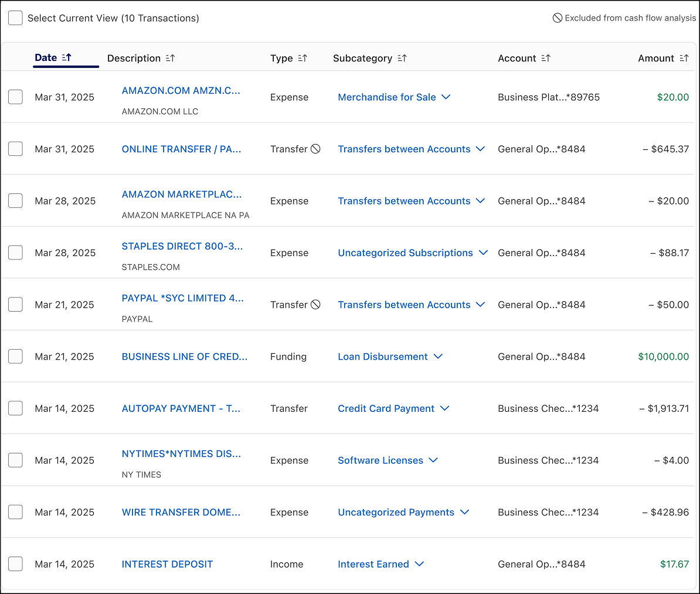Screen dimensions: 700x594
Task: Click the sort icon next to Type
Action: point(303,58)
